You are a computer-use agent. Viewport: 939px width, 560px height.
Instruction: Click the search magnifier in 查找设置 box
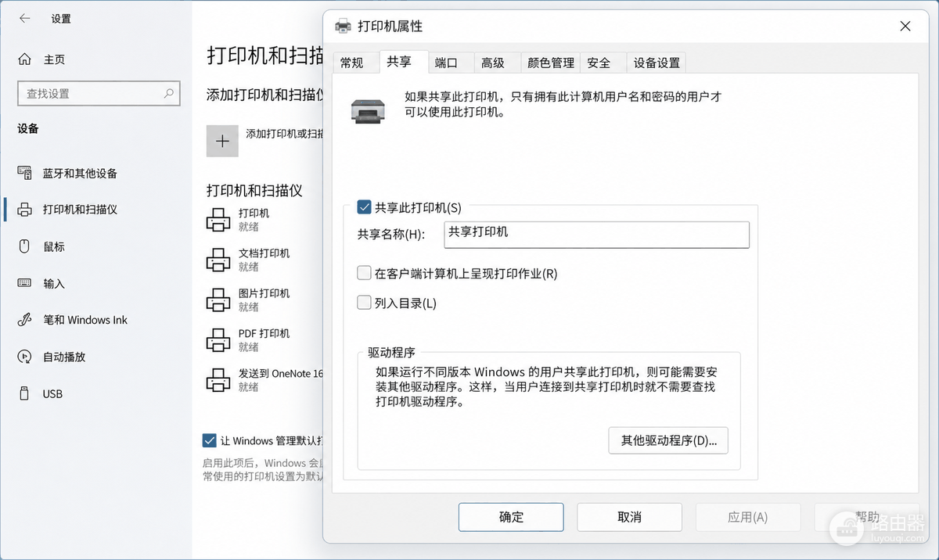tap(168, 93)
